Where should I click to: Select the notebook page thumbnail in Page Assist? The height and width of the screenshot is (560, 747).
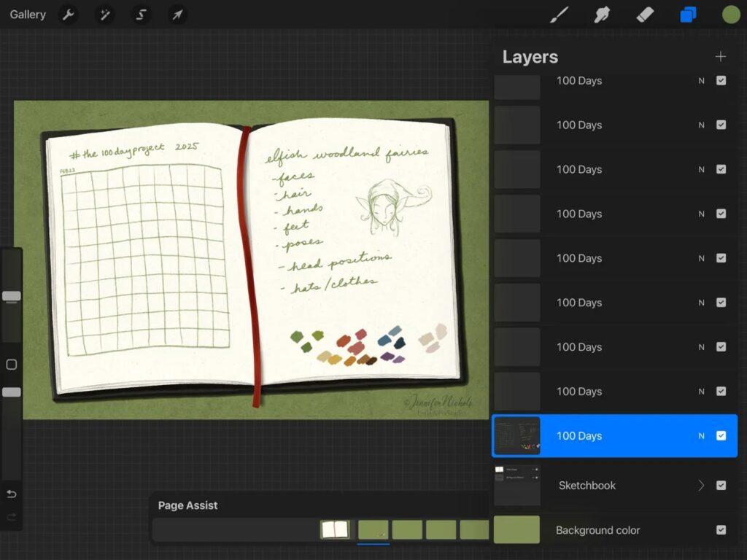pyautogui.click(x=335, y=529)
